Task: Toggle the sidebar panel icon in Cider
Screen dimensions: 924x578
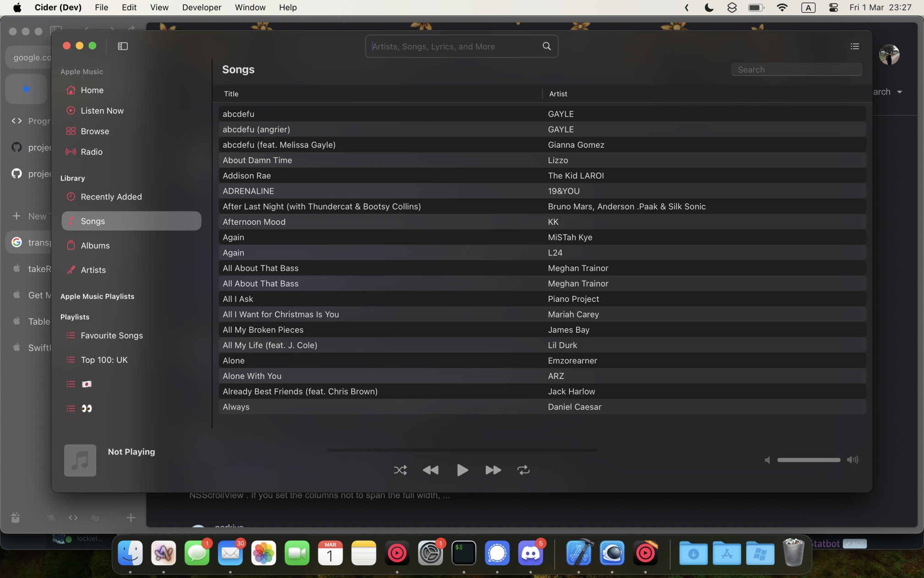Action: point(122,46)
